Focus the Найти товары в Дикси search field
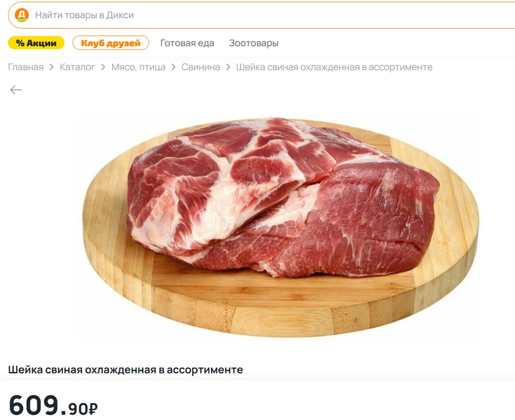The width and height of the screenshot is (515, 420). click(262, 15)
